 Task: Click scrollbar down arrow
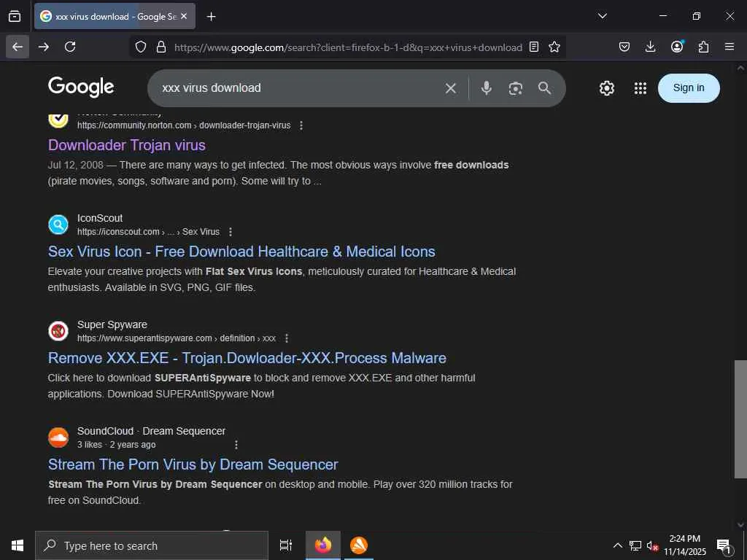(740, 525)
